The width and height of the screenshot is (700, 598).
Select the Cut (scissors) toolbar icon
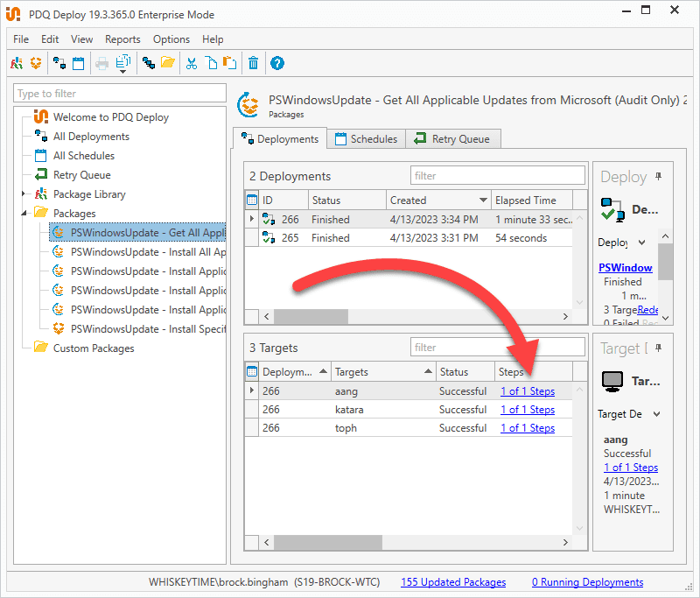click(191, 63)
